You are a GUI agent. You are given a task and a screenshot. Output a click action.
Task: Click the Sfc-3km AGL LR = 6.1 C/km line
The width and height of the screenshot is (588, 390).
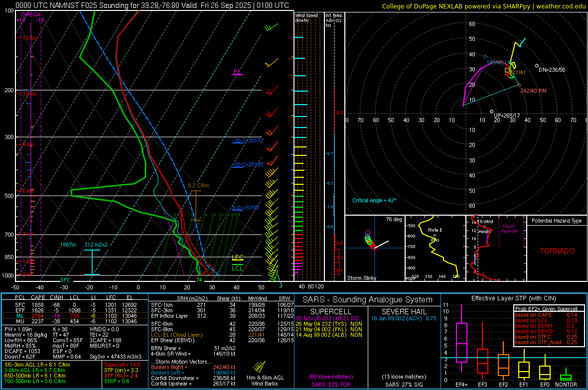pos(37,365)
